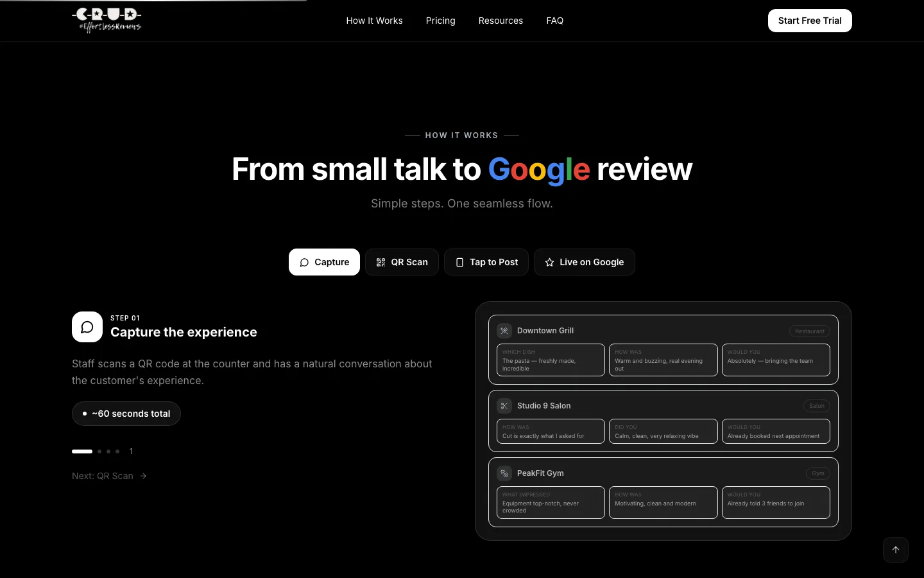Click 'Calm, clean, very relaxing vibe' answer
Image resolution: width=924 pixels, height=578 pixels.
(663, 432)
